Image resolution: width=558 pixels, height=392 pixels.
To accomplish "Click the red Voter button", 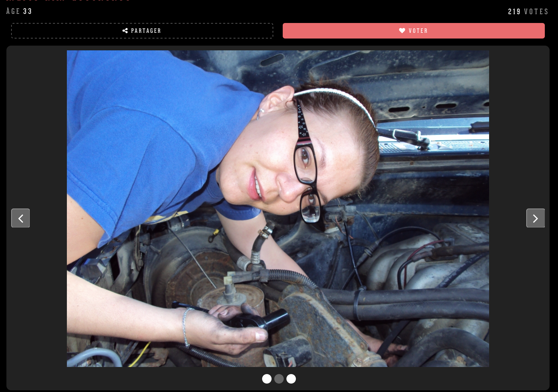I will point(414,31).
